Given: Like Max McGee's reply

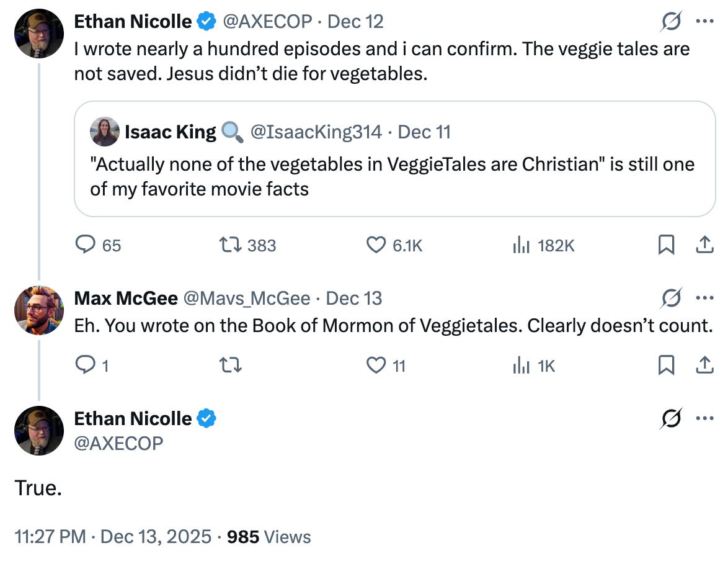Looking at the screenshot, I should point(376,366).
